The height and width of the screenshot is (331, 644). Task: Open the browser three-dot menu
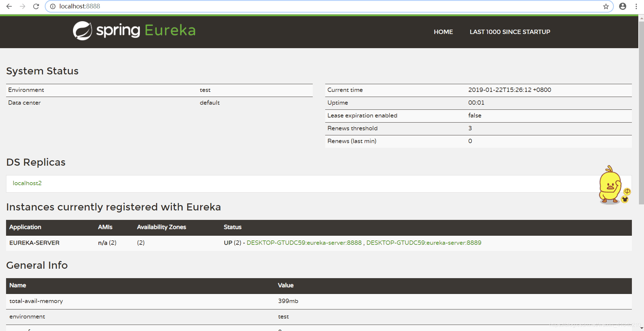click(636, 6)
